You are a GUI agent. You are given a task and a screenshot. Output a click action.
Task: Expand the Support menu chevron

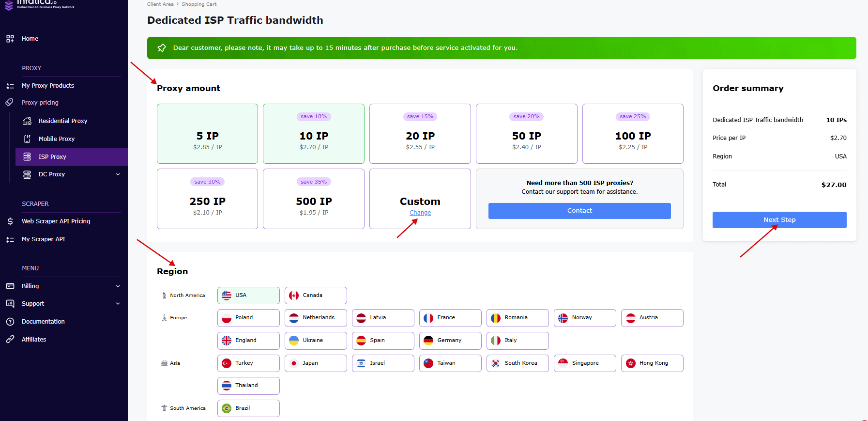click(118, 304)
